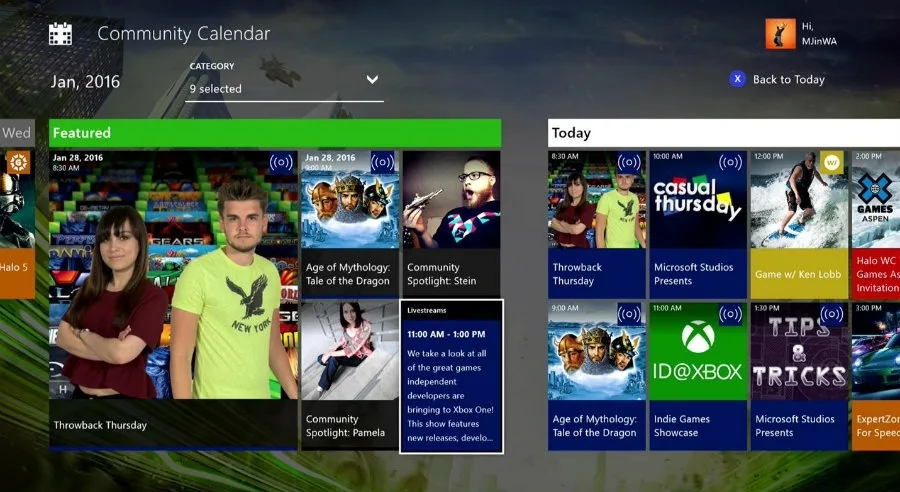This screenshot has height=492, width=900.
Task: Open the 10:00 AM Microsoft Studios Presents tile
Action: pyautogui.click(x=698, y=224)
